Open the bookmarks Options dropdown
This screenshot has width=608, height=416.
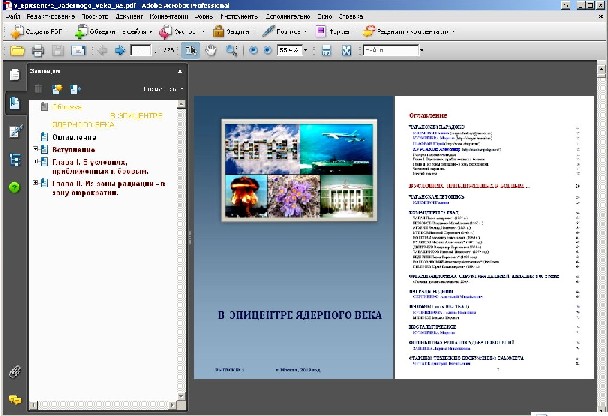[165, 90]
